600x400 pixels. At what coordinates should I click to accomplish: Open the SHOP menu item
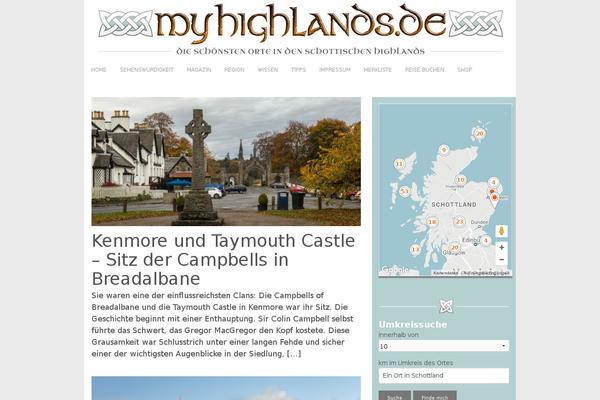(x=465, y=70)
